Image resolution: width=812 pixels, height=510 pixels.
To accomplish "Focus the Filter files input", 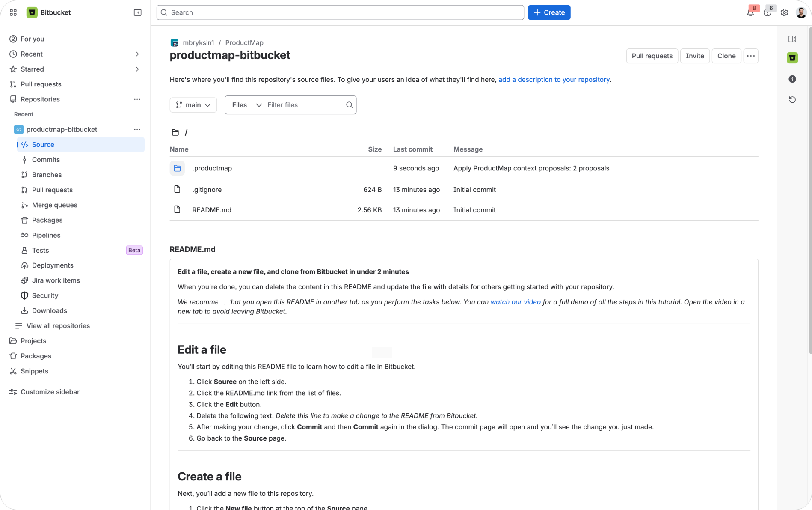I will point(305,105).
